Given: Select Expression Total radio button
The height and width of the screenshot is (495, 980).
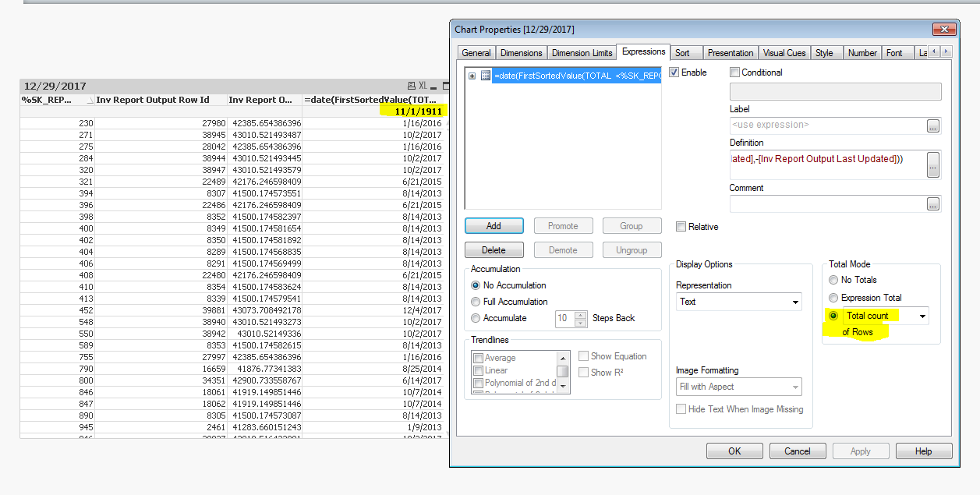Looking at the screenshot, I should tap(833, 298).
